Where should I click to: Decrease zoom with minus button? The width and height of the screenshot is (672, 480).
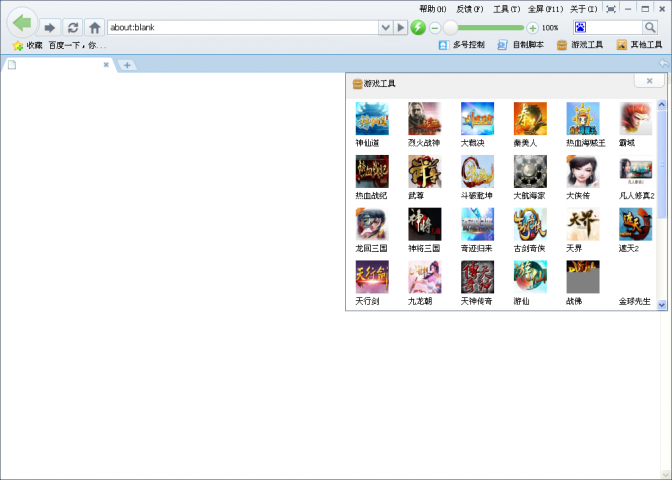point(435,28)
